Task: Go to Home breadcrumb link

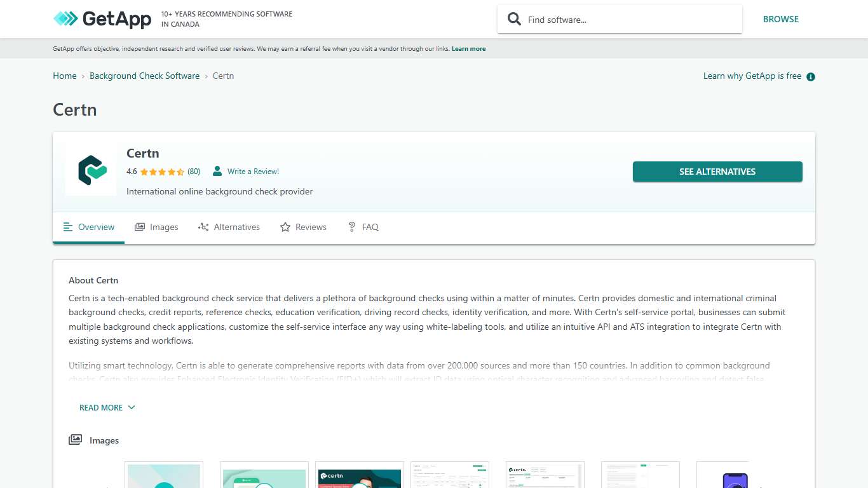Action: pos(64,76)
